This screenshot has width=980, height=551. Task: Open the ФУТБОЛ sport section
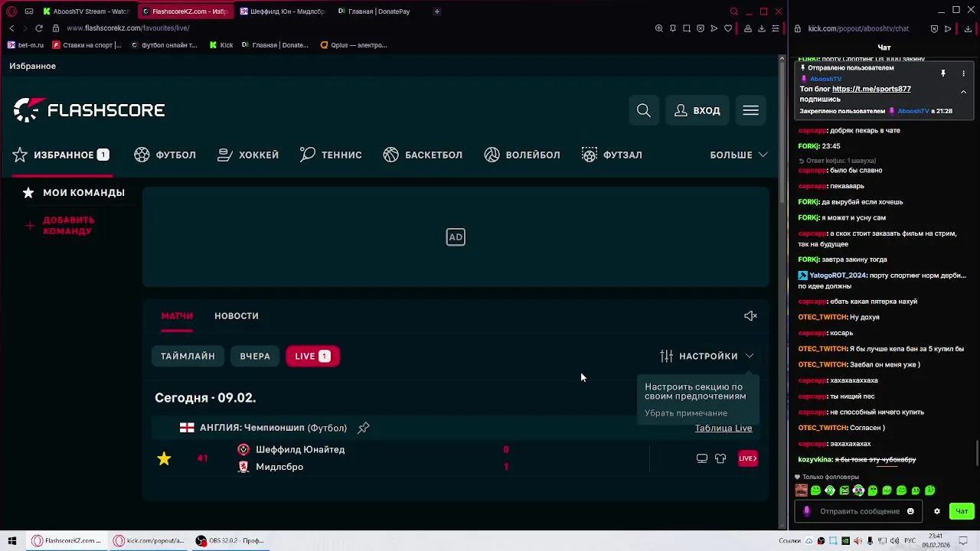pyautogui.click(x=165, y=155)
